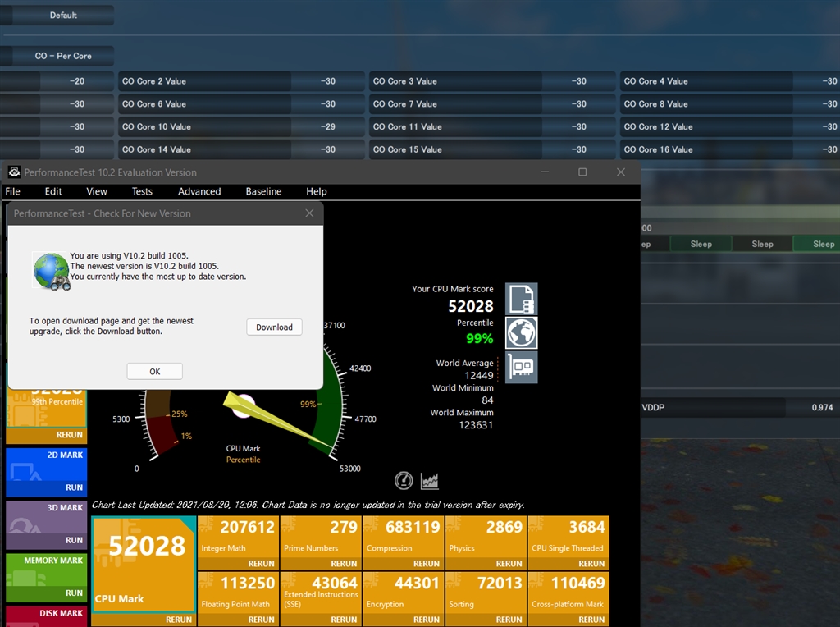Image resolution: width=840 pixels, height=627 pixels.
Task: Open the Baseline menu
Action: tap(263, 191)
